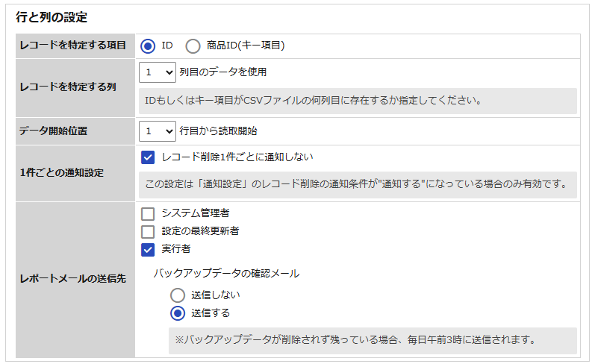This screenshot has width=595, height=364.
Task: Open the 列目のデータを使用 column dropdown
Action: coord(157,72)
